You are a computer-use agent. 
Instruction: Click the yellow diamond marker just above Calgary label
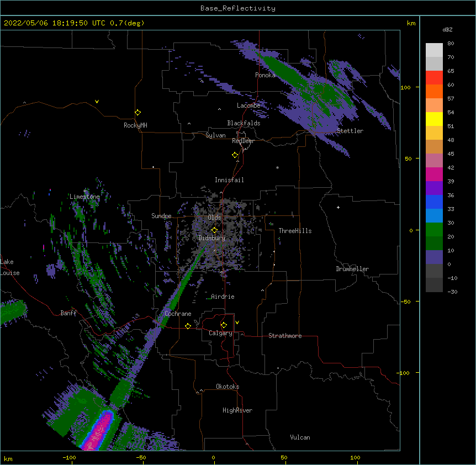(224, 325)
